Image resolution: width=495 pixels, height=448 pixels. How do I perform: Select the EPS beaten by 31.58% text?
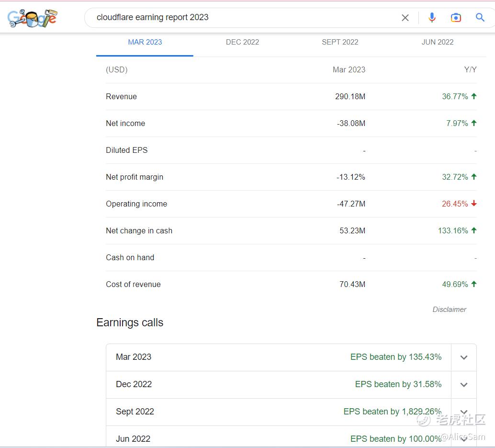[398, 384]
